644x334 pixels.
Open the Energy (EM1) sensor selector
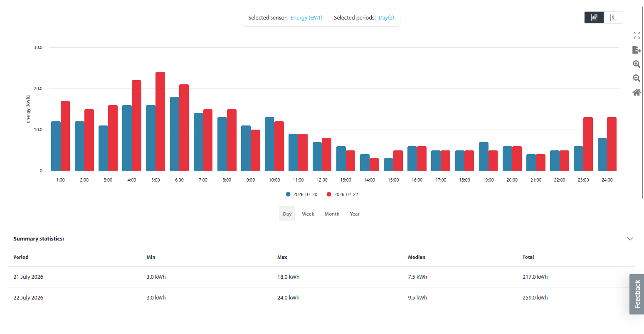click(x=306, y=18)
